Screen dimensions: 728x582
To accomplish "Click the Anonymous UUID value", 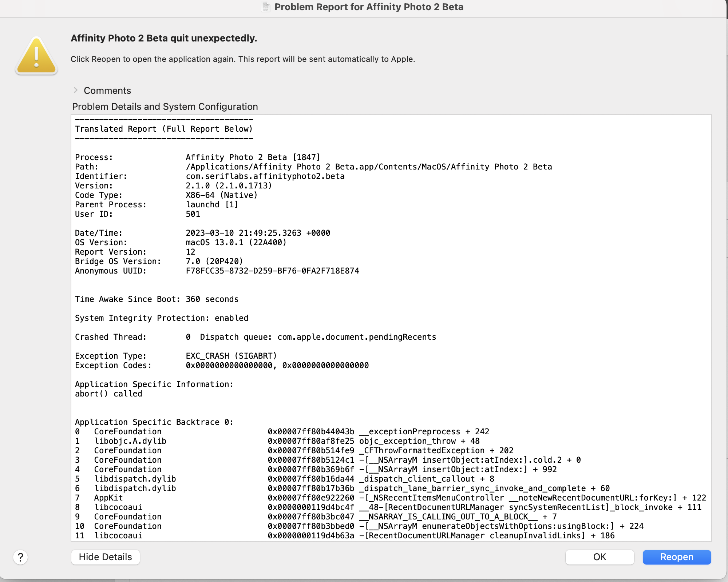I will 272,271.
